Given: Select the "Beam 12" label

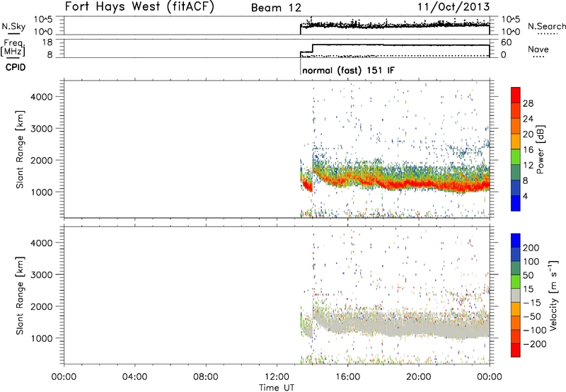Looking at the screenshot, I should 276,8.
